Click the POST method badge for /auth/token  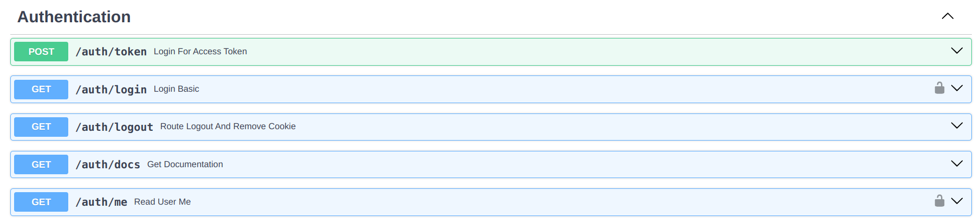tap(41, 52)
